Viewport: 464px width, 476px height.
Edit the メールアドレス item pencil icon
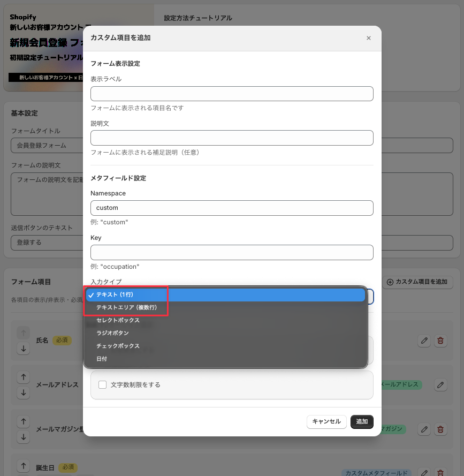click(x=440, y=385)
